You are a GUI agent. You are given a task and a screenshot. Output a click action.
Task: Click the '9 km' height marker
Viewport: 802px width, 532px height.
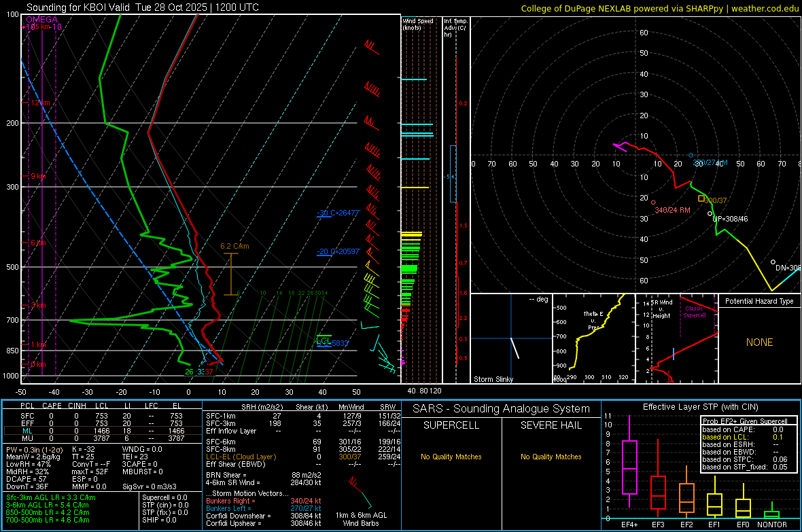[38, 176]
